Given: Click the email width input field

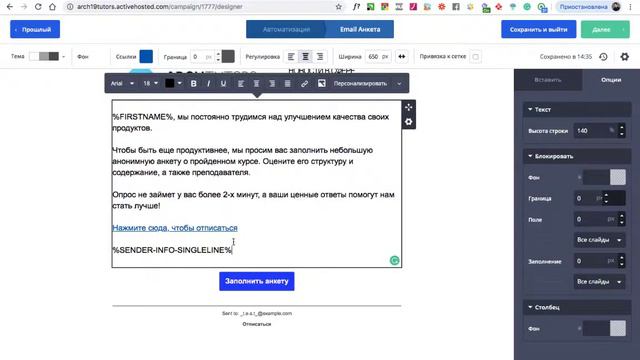Looking at the screenshot, I should [x=378, y=57].
